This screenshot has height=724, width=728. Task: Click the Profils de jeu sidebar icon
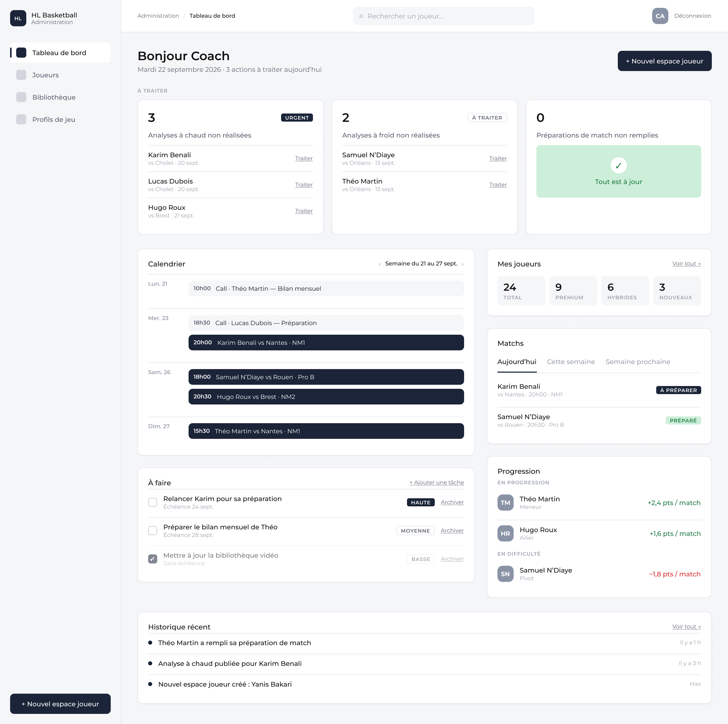[21, 120]
